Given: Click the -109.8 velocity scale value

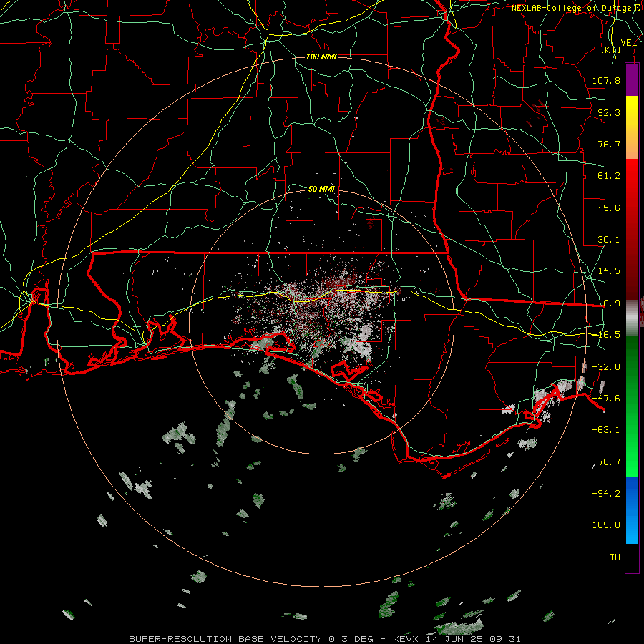Looking at the screenshot, I should pyautogui.click(x=603, y=525).
